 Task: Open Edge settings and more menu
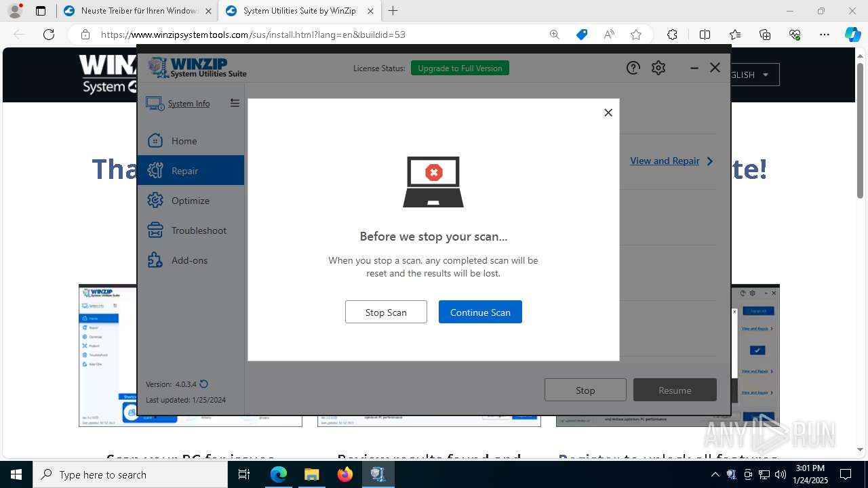[x=825, y=35]
